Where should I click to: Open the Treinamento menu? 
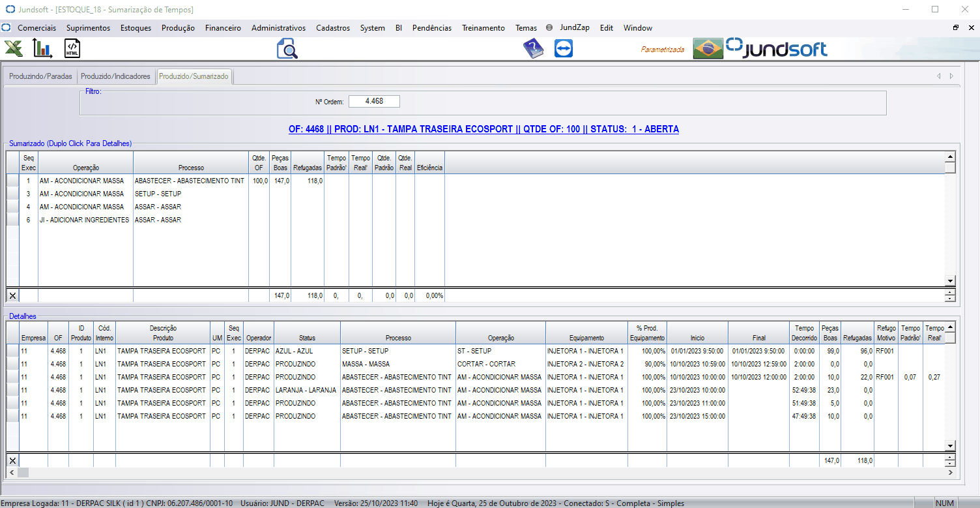483,28
